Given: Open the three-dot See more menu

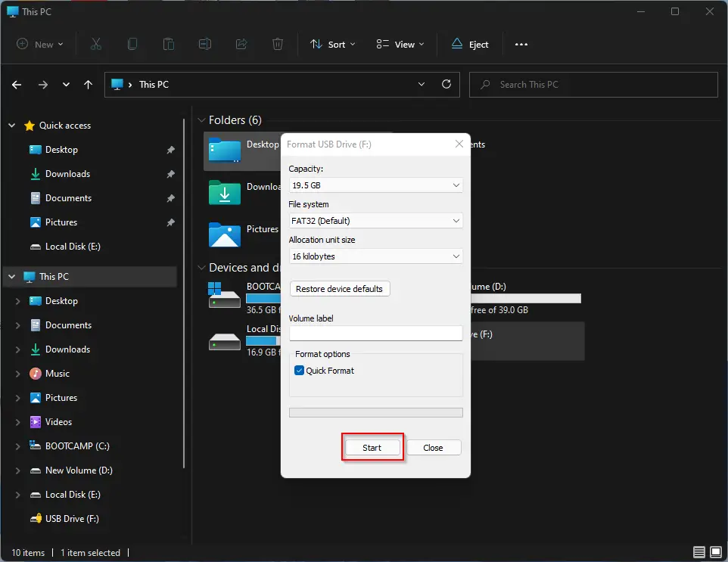Looking at the screenshot, I should (521, 45).
